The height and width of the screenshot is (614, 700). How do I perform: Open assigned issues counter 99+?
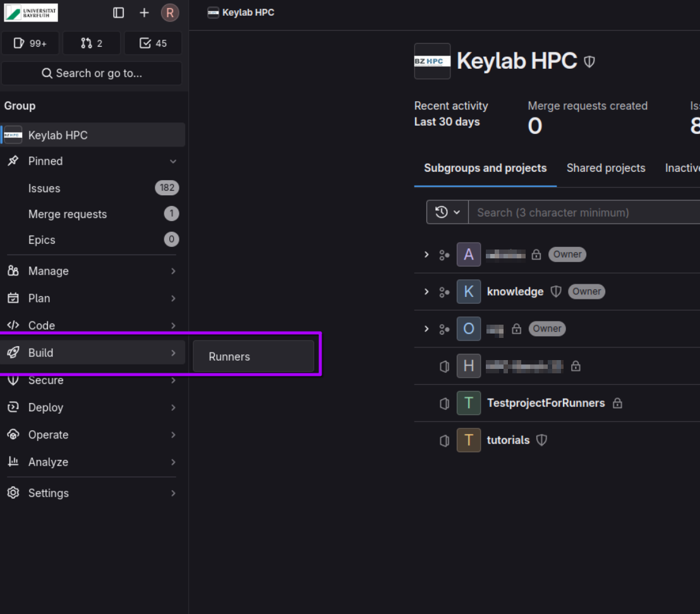point(30,44)
